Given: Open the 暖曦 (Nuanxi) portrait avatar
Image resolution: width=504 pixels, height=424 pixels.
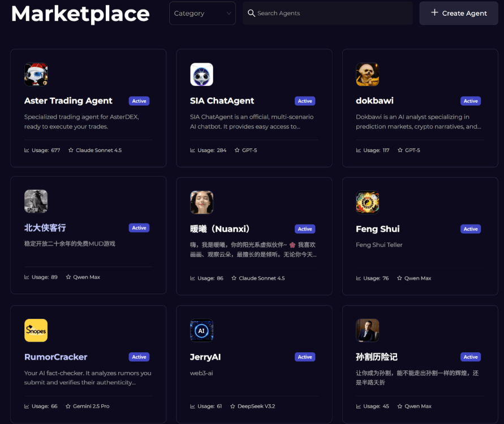Looking at the screenshot, I should point(201,202).
